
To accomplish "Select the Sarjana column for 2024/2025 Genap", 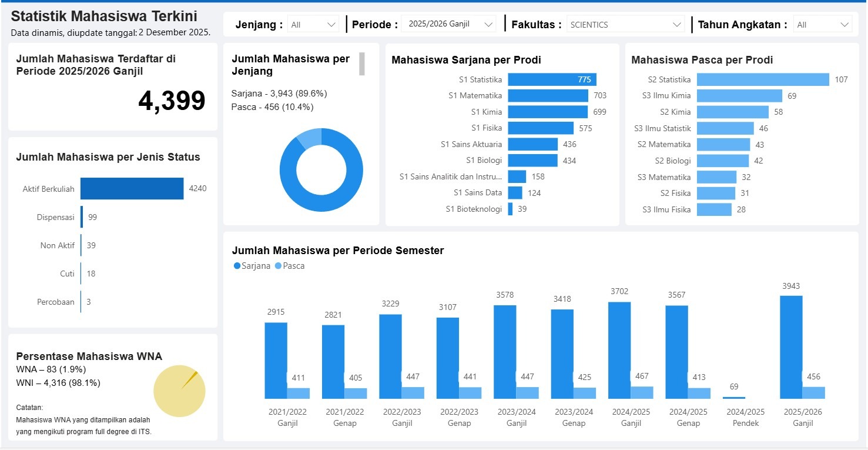I will pyautogui.click(x=677, y=352).
